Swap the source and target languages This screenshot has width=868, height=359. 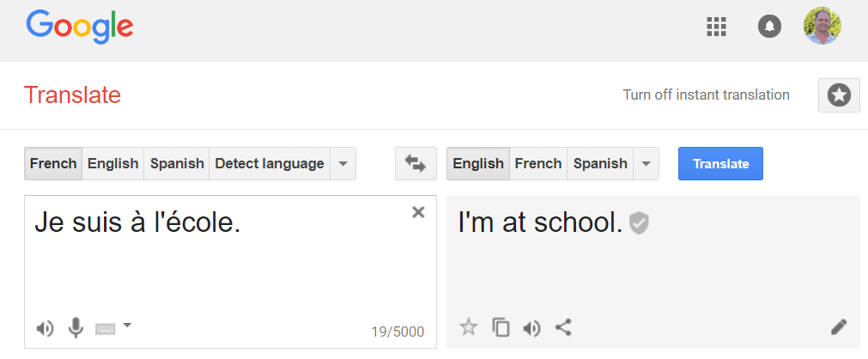(416, 163)
